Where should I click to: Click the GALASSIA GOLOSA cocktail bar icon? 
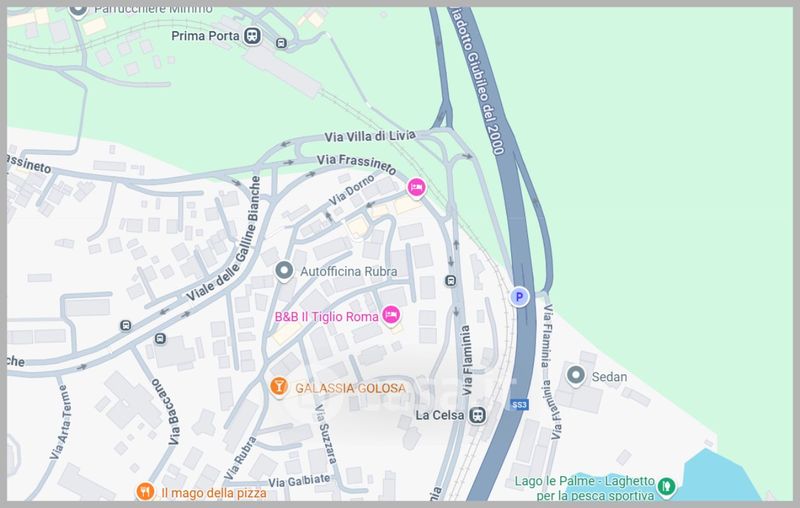pyautogui.click(x=279, y=386)
